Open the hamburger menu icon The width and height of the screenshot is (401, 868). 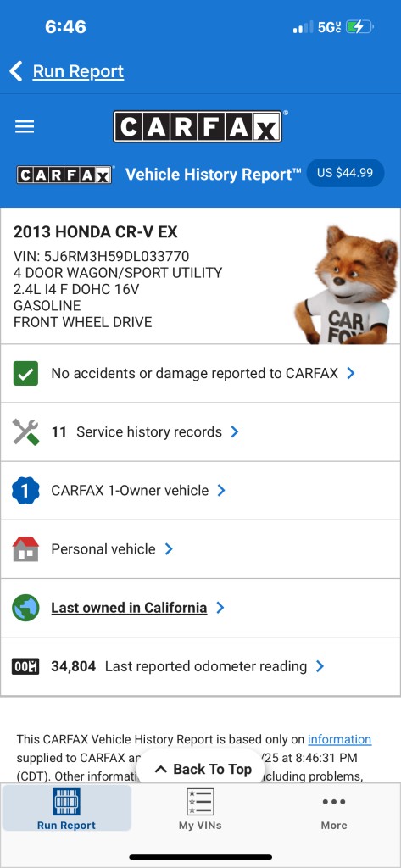point(25,127)
